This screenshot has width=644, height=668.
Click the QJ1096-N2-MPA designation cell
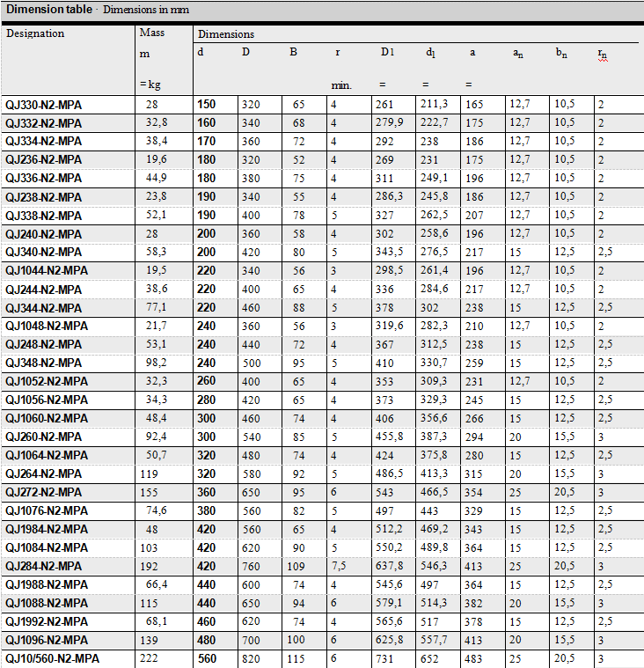[x=47, y=641]
